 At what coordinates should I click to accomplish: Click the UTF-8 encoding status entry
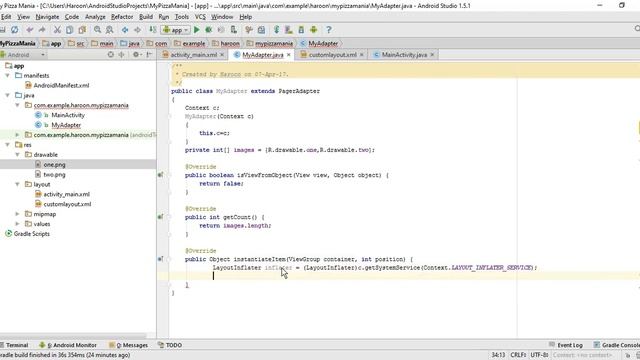(x=539, y=355)
